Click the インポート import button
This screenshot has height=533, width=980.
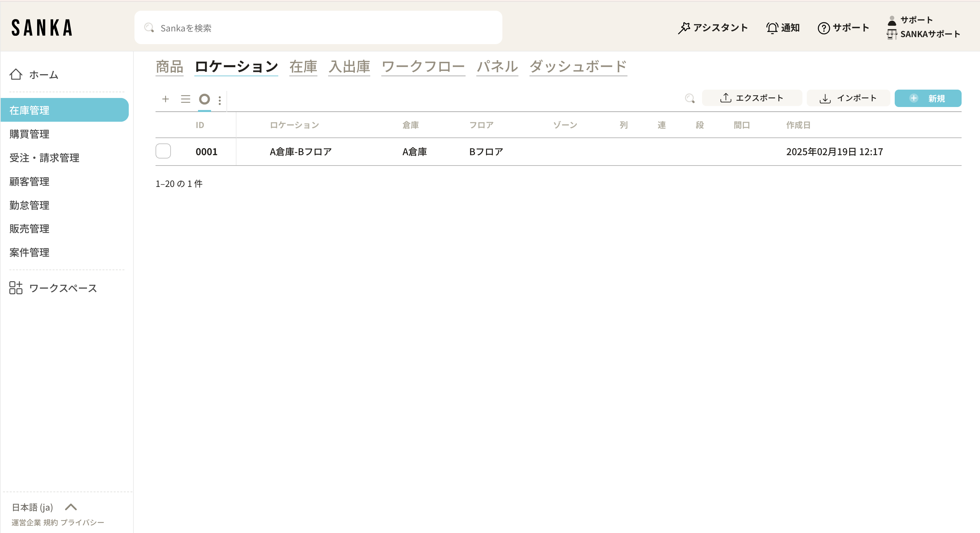click(848, 98)
